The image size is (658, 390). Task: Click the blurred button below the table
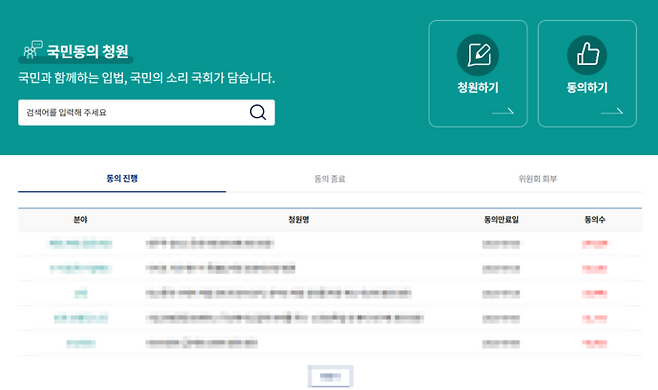coord(330,376)
